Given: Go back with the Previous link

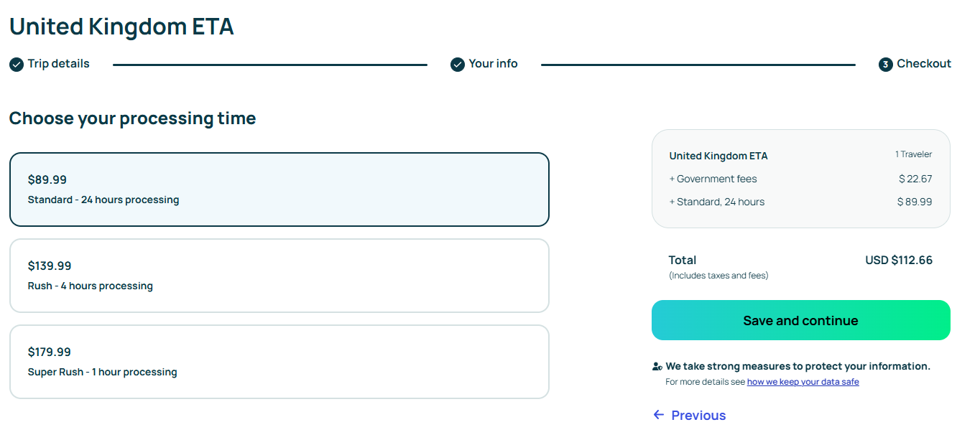Looking at the screenshot, I should click(698, 416).
